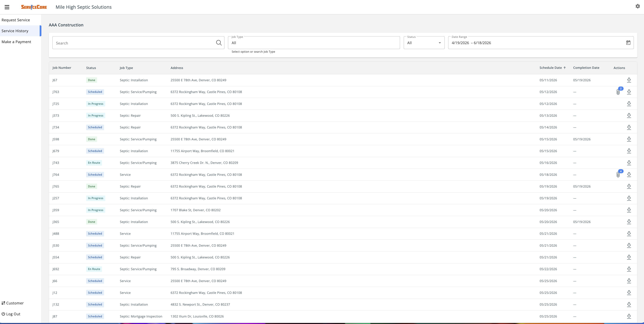Click address 3875 Cherry Creek Dr. N.
644x324 pixels.
204,163
